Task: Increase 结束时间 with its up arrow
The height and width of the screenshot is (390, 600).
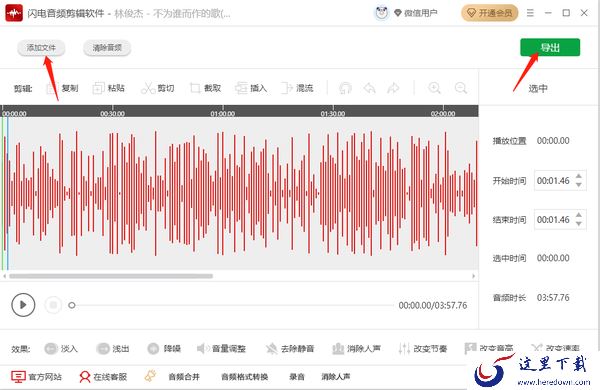Action: (x=579, y=215)
